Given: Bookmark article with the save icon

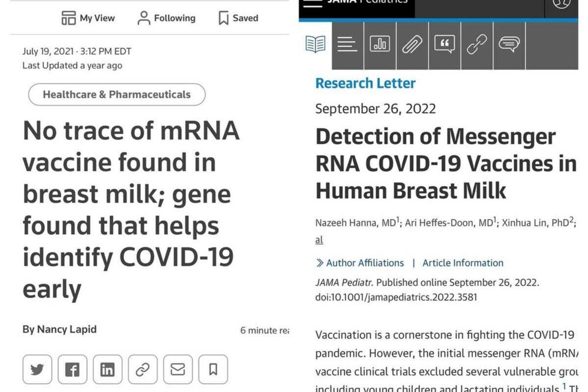Looking at the screenshot, I should pyautogui.click(x=213, y=369).
